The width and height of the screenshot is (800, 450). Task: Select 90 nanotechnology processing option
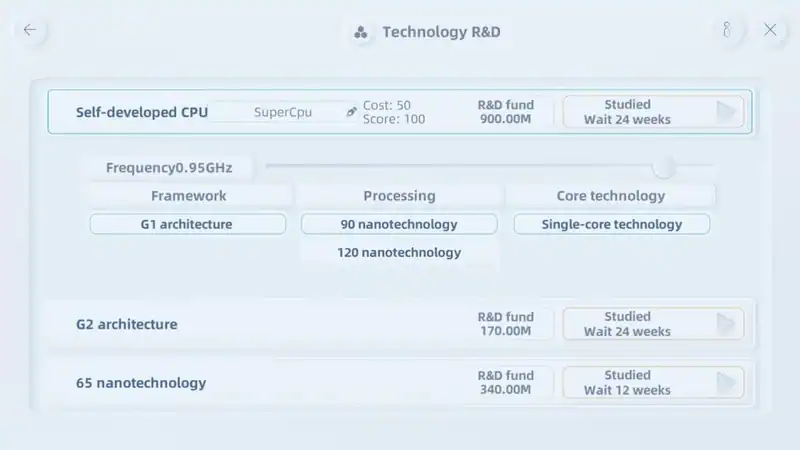click(x=399, y=224)
